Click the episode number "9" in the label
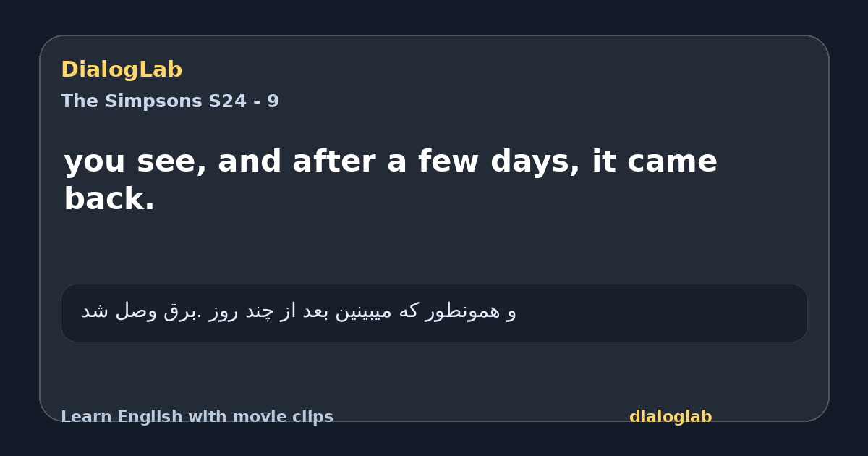Screen dimensions: 868x456 [273, 101]
